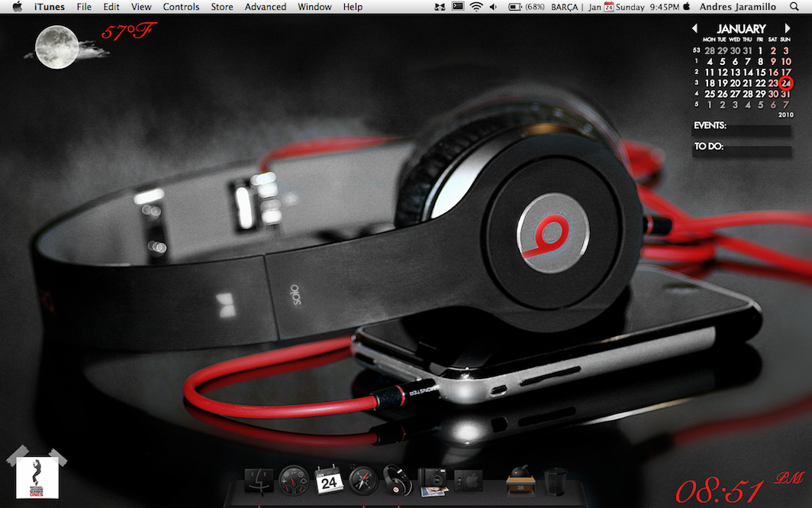This screenshot has width=812, height=508.
Task: Click the Sunday 9:45PM clock in menu bar
Action: pos(647,7)
